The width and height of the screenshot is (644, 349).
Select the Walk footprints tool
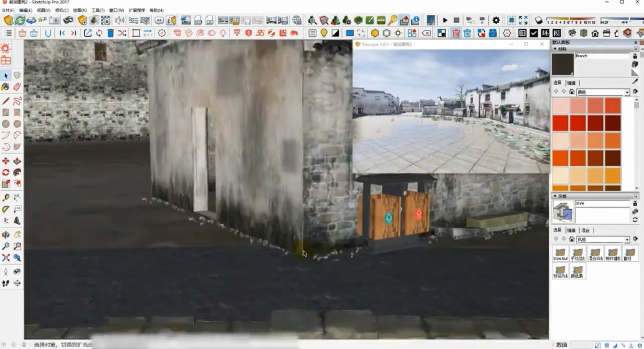tap(6, 283)
